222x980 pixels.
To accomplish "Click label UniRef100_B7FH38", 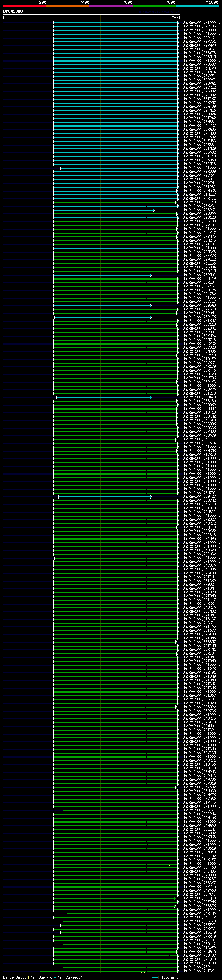I will [199, 133].
